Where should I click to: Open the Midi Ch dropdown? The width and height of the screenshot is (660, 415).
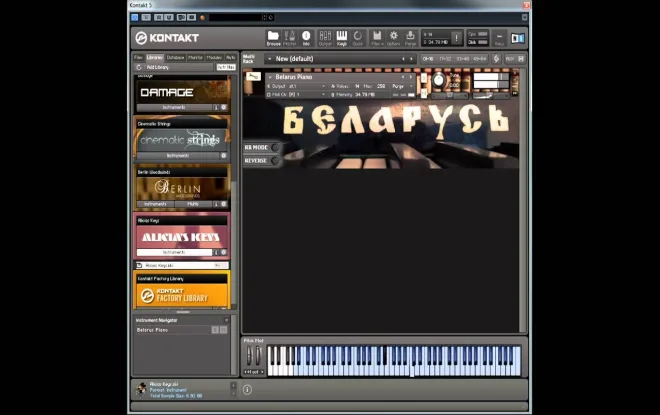pos(296,95)
